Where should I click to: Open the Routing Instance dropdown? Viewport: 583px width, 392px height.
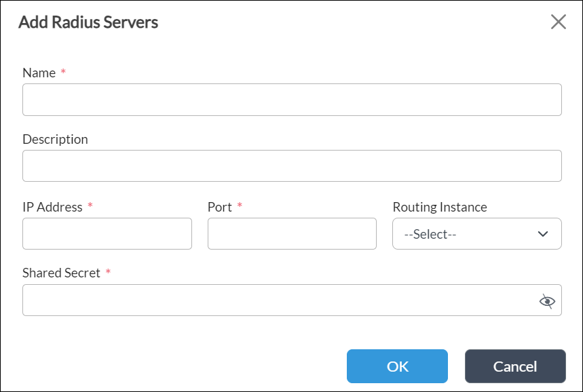pyautogui.click(x=476, y=233)
